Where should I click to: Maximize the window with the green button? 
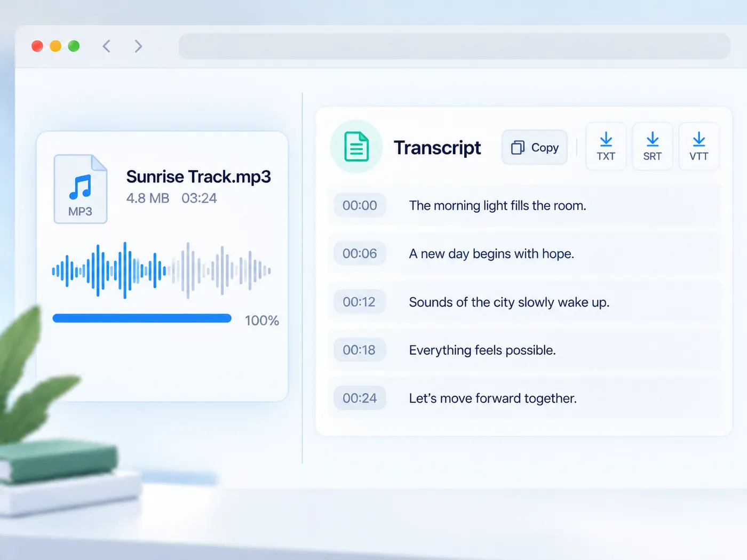[x=74, y=46]
